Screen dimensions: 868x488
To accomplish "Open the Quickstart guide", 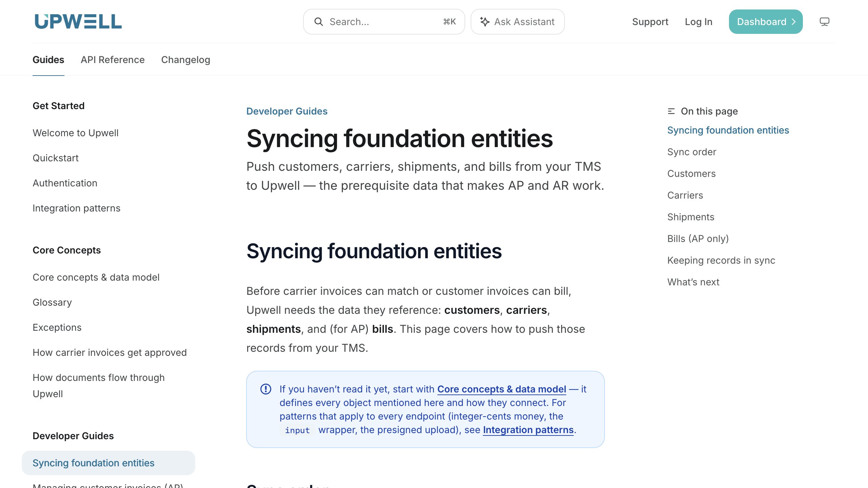I will click(x=56, y=158).
